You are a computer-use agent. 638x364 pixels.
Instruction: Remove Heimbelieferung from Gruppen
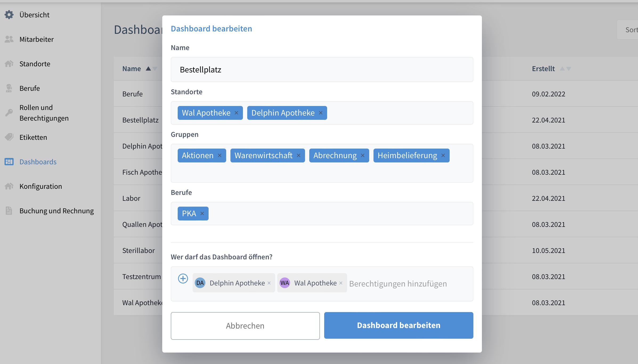pos(444,156)
